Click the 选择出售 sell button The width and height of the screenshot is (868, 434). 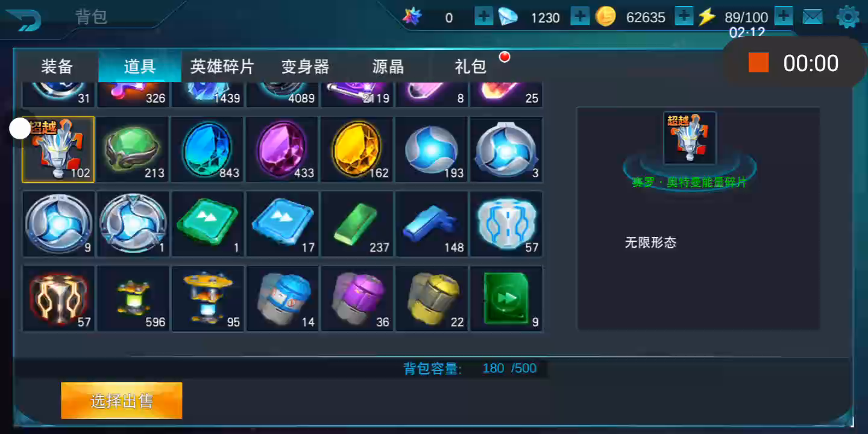pos(122,401)
